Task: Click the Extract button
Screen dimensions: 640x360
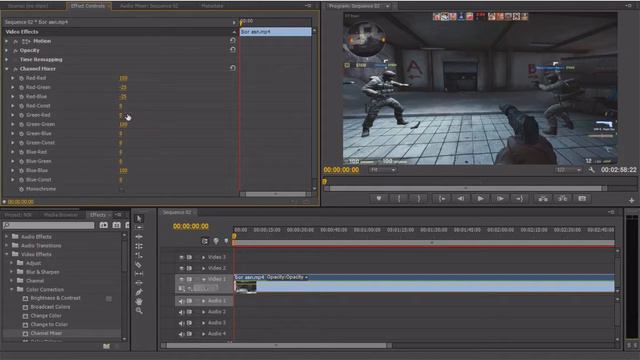Action: (562, 198)
